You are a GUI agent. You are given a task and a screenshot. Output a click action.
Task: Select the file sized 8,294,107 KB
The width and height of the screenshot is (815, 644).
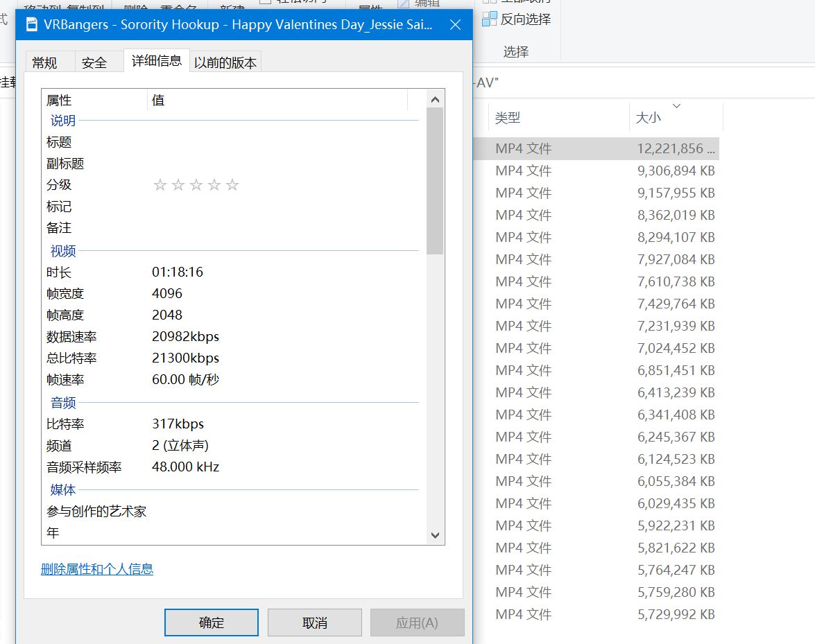click(x=597, y=237)
